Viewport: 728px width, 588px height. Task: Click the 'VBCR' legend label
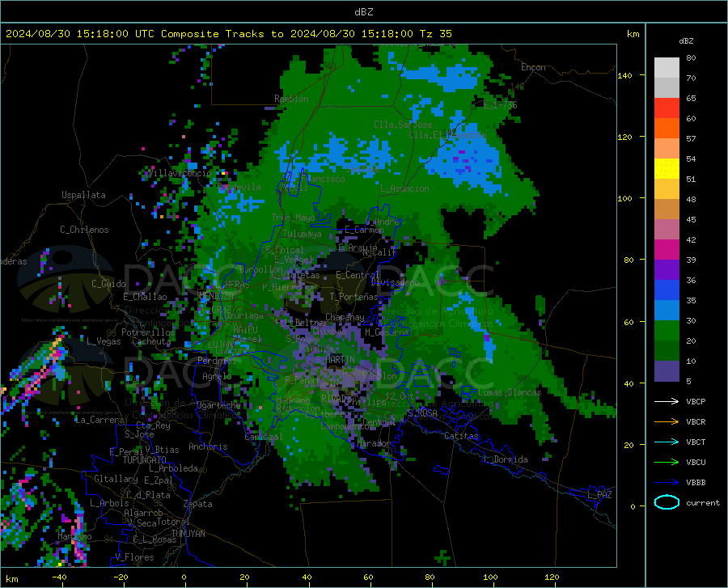[696, 422]
